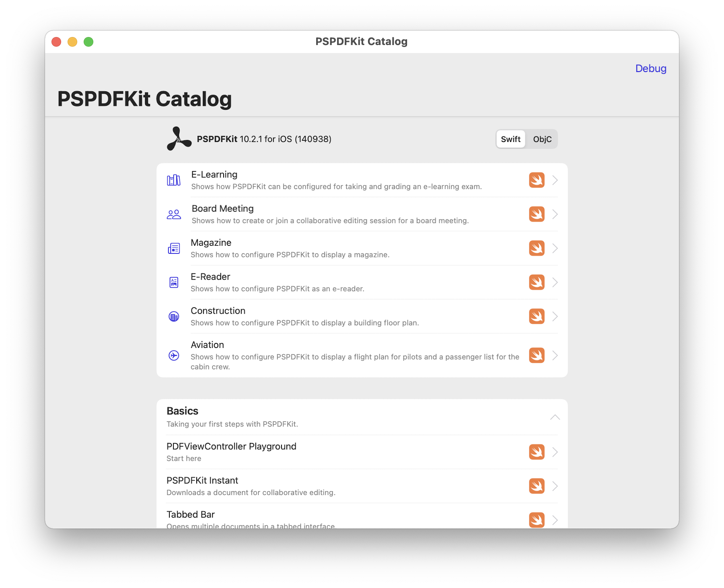Click the PSPDFKit 10.2.1 for iOS version text
The height and width of the screenshot is (588, 724).
[264, 139]
